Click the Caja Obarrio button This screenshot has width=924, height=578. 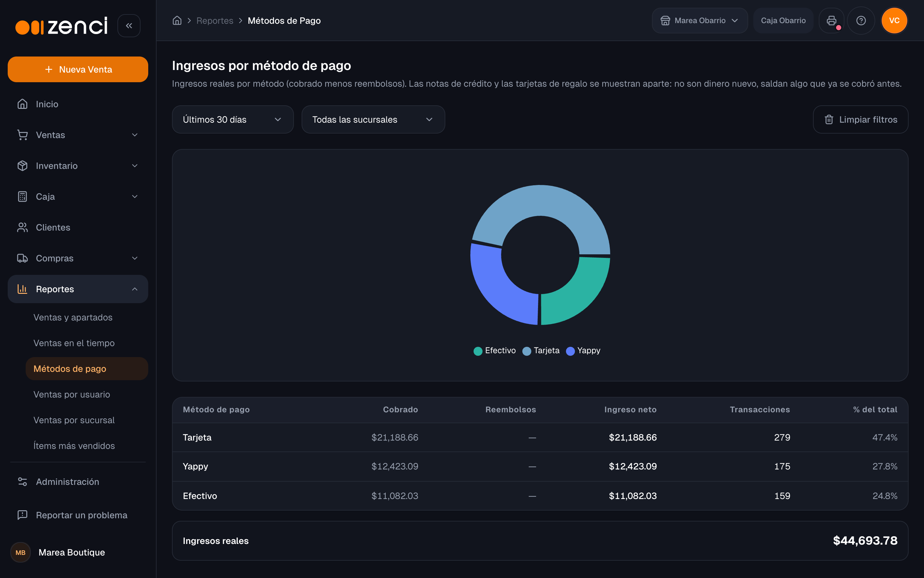tap(783, 21)
